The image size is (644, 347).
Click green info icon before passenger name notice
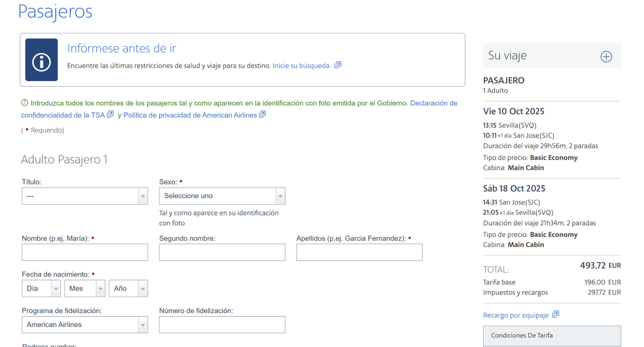pyautogui.click(x=25, y=103)
